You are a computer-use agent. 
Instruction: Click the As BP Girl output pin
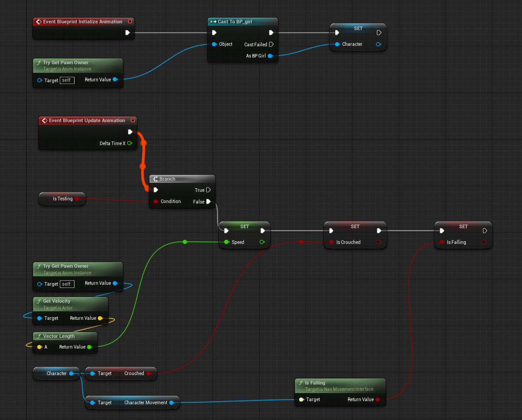270,56
